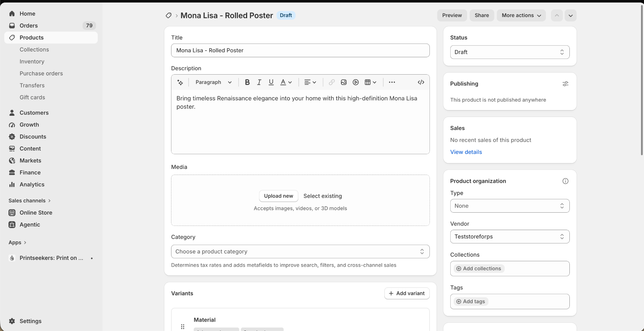Click the Finance bank icon
The height and width of the screenshot is (331, 644).
[x=12, y=172]
